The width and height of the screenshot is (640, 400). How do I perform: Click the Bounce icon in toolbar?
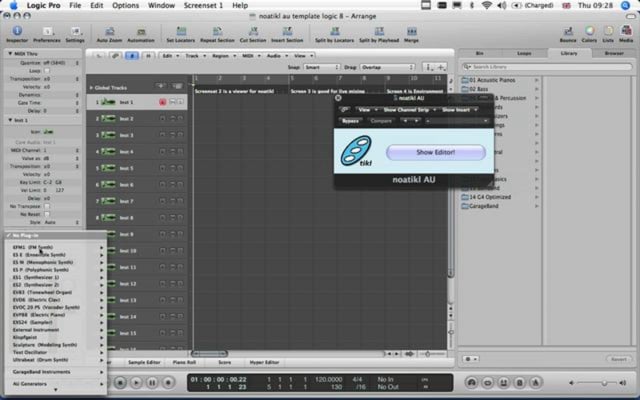568,34
